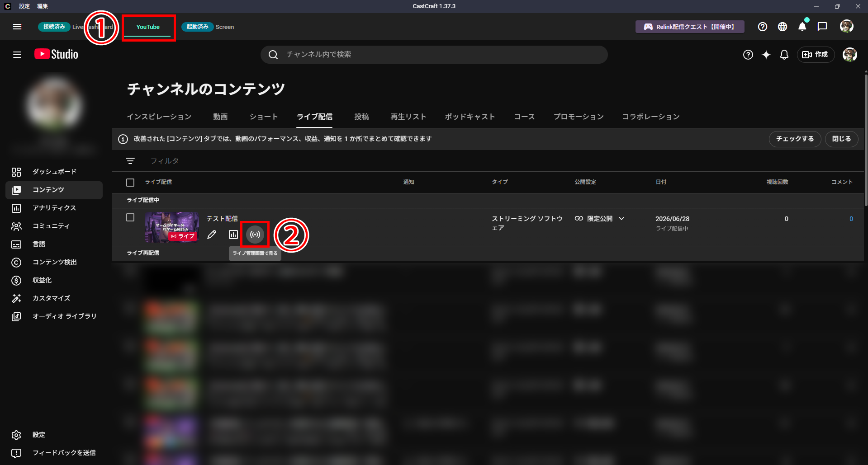
Task: Open YouTube Studio help icon
Action: [748, 55]
